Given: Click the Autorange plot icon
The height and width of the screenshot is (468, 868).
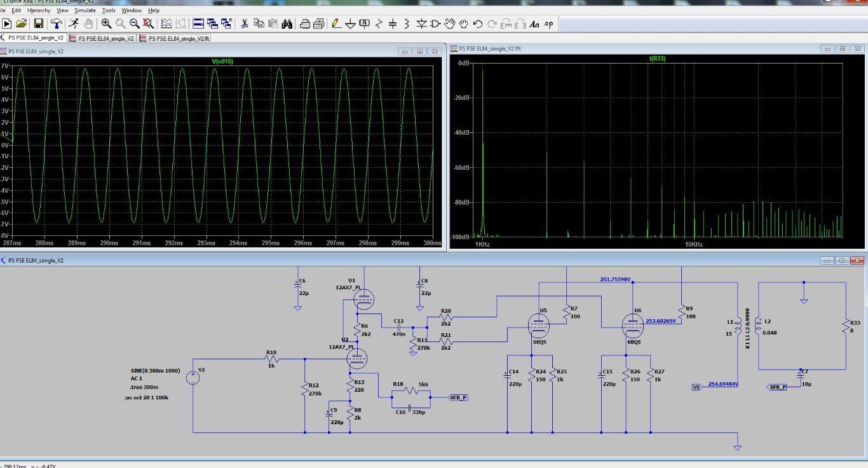Looking at the screenshot, I should [x=166, y=24].
